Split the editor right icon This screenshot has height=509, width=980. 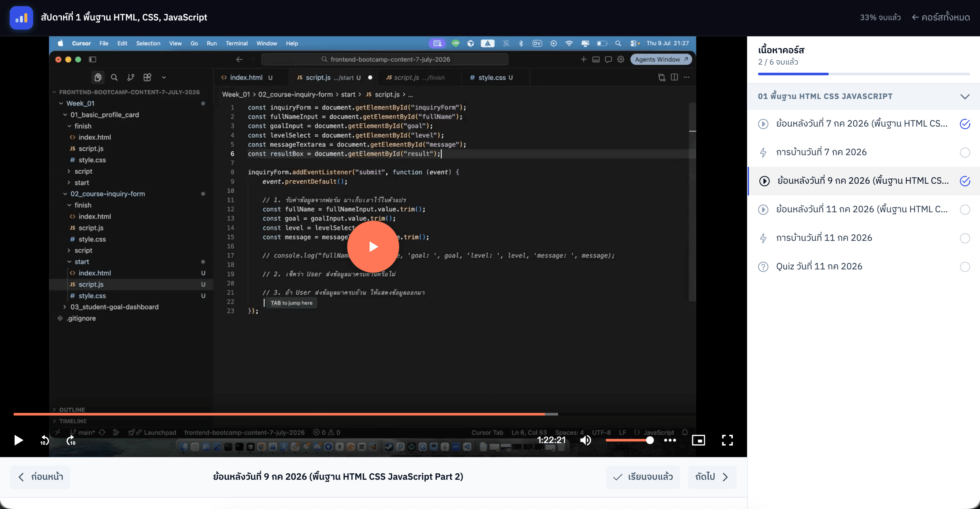[x=674, y=77]
